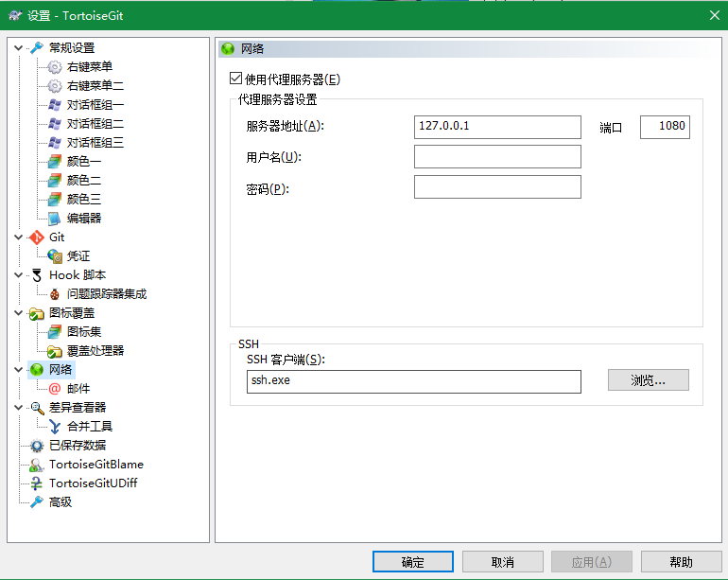Collapse the 图标覆盖 tree node
The width and height of the screenshot is (728, 580).
click(x=19, y=313)
